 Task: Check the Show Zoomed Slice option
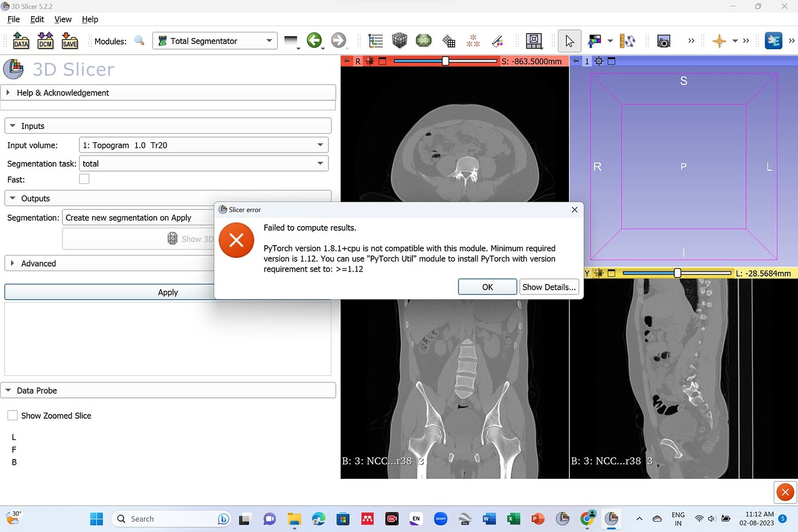(13, 415)
